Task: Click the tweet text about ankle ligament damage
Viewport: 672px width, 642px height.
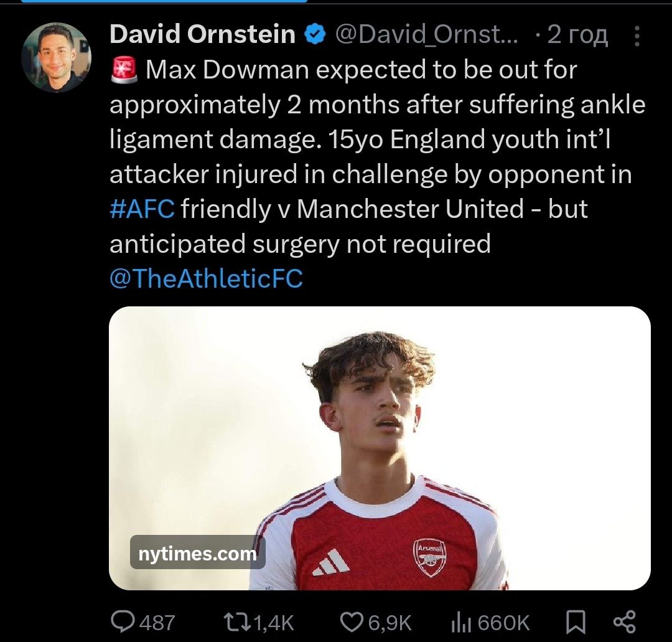Action: (x=377, y=139)
